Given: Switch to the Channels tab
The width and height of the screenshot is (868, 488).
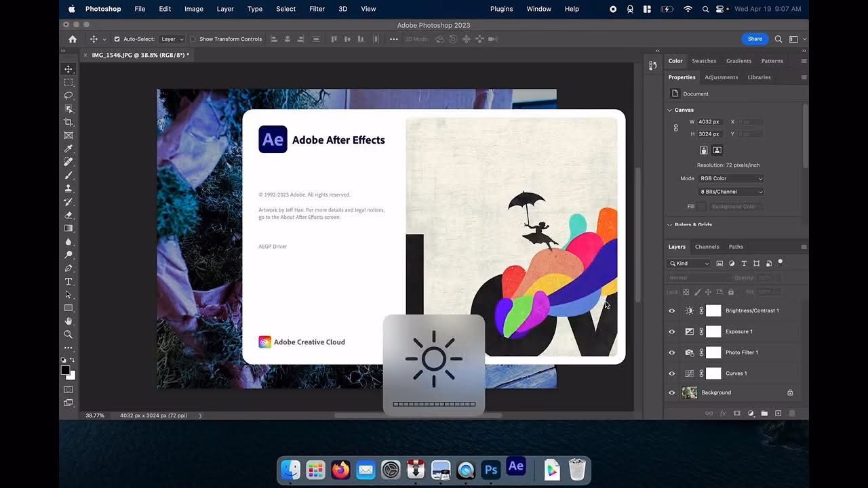Looking at the screenshot, I should coord(707,247).
